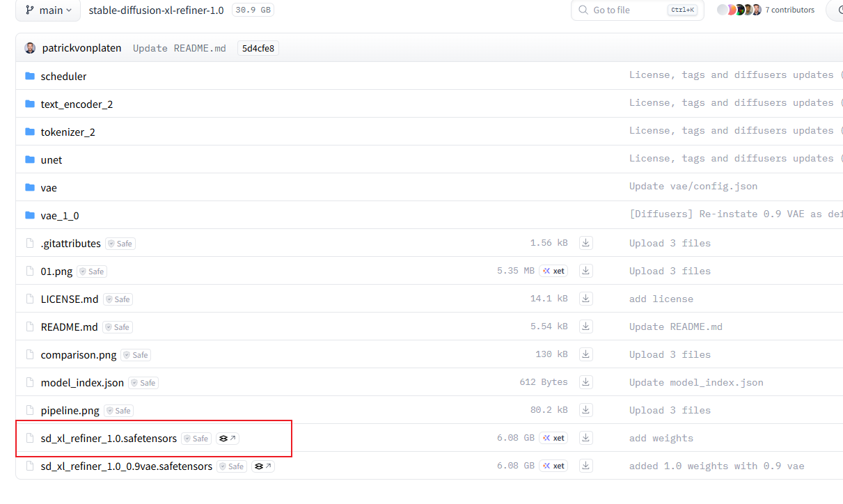Viewport: 843px width, 504px height.
Task: Open the 'Update vae/config.json' commit message
Action: 693,187
